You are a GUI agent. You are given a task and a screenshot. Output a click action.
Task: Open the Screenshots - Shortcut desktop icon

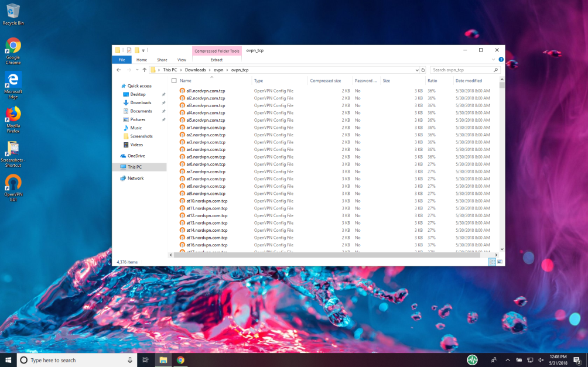click(13, 154)
